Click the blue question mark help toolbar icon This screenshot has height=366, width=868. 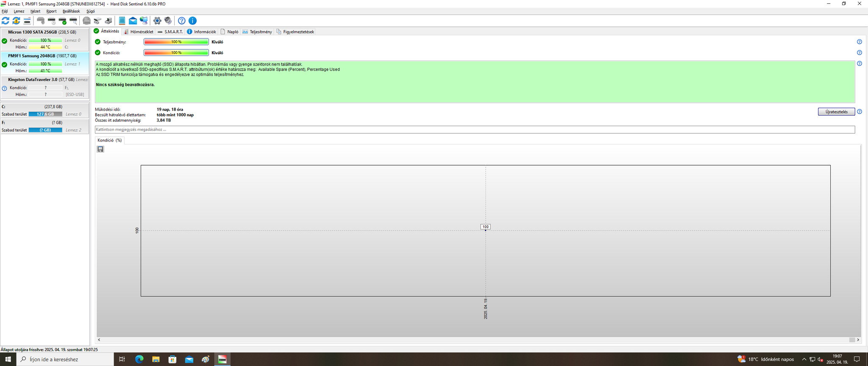coord(182,21)
